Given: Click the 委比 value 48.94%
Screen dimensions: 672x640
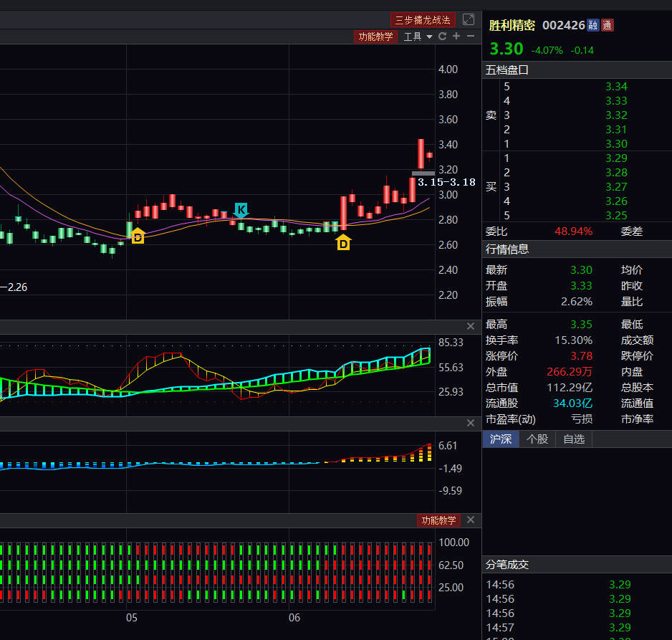Looking at the screenshot, I should click(x=573, y=231).
